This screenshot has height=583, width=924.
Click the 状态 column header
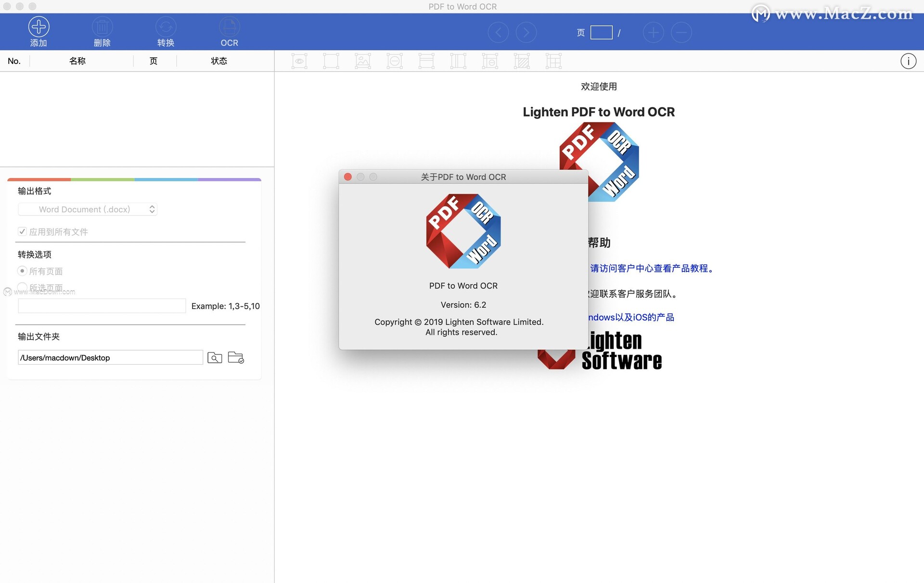tap(219, 61)
